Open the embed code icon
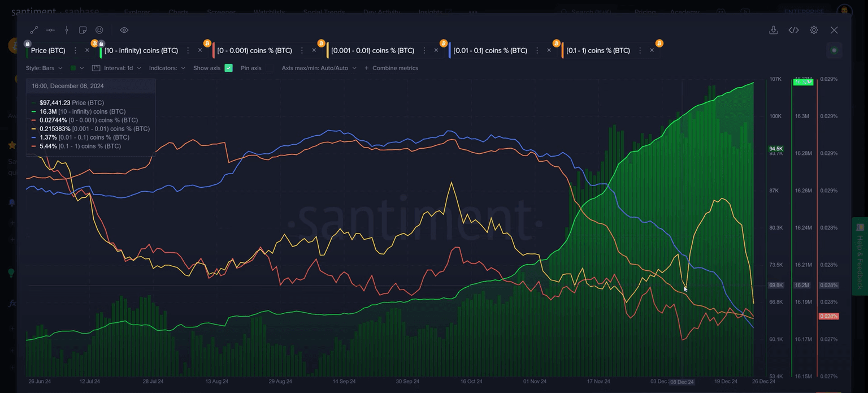868x393 pixels. (x=793, y=30)
